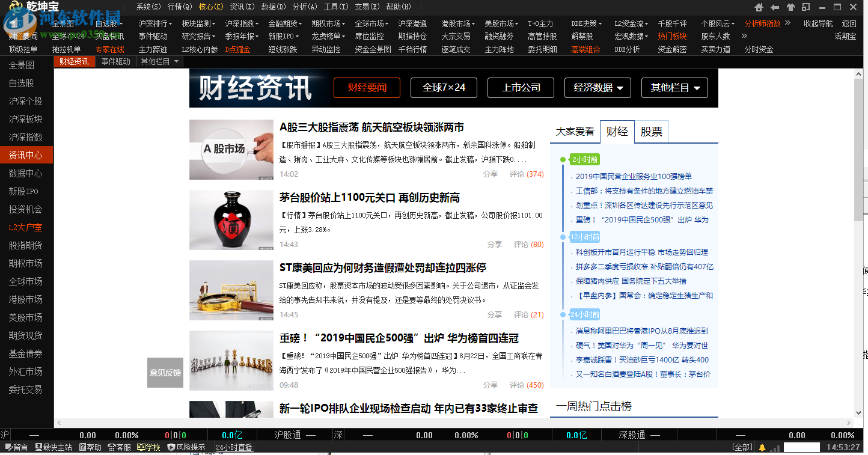Viewport: 868px width, 455px height.
Task: Select 委托交易 in the left sidebar
Action: point(26,389)
